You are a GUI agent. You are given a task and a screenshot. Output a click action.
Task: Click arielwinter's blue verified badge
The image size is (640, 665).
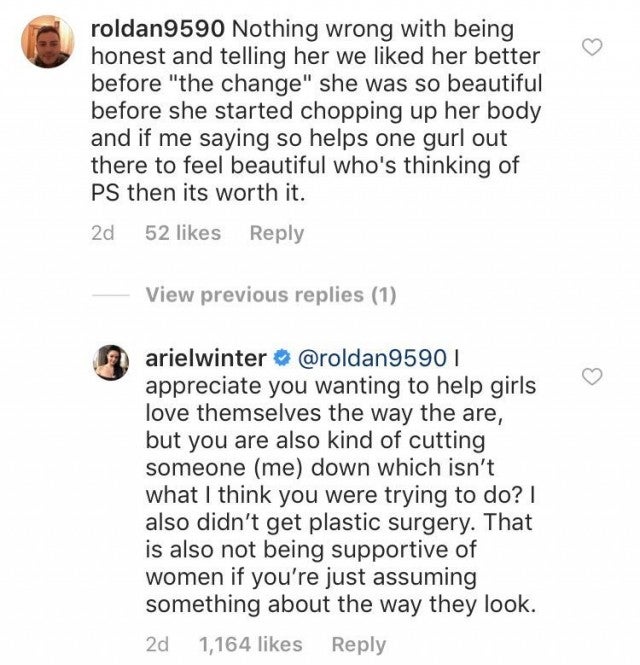282,359
